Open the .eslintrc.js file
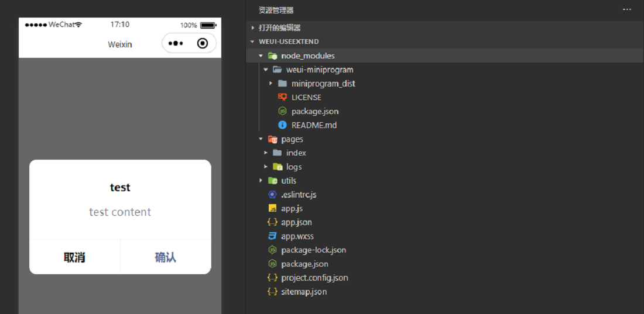 [x=299, y=195]
